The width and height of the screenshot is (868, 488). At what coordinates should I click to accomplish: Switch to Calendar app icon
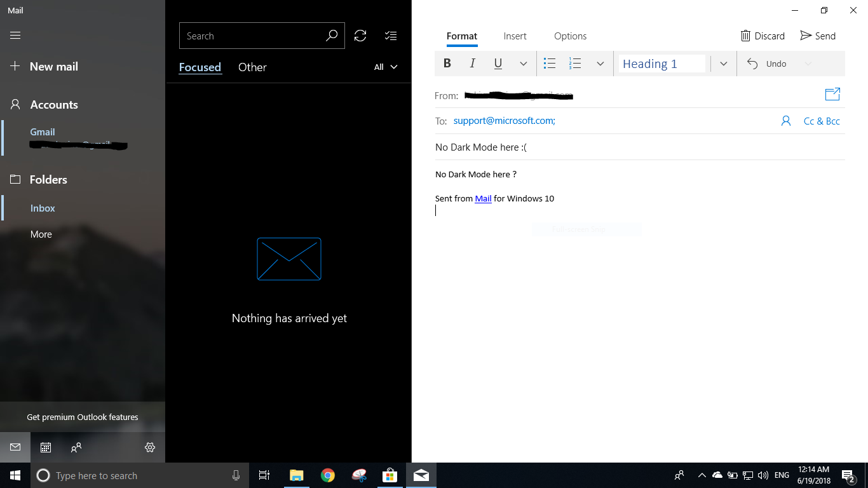pos(46,447)
